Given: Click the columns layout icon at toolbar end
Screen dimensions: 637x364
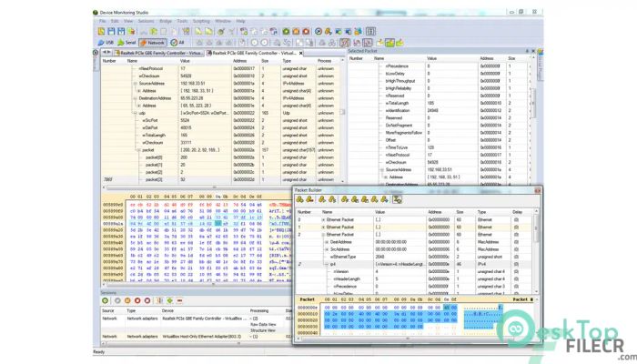Looking at the screenshot, I should pos(370,31).
